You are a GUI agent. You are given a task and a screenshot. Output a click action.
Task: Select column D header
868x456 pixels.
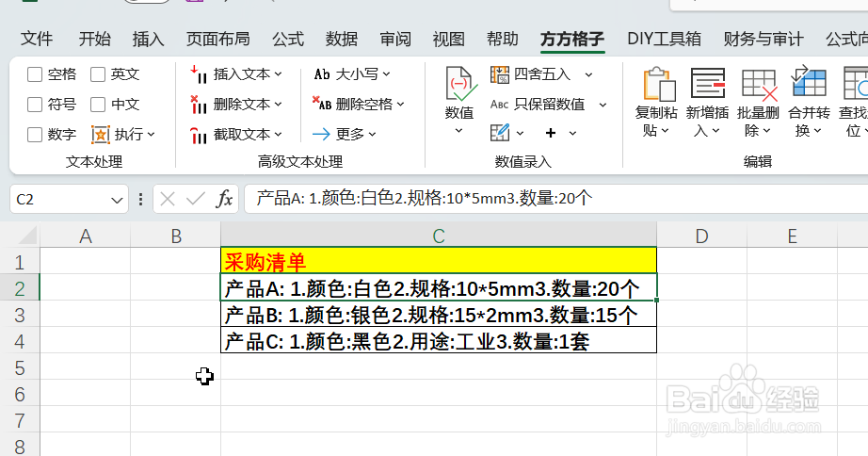pos(702,236)
